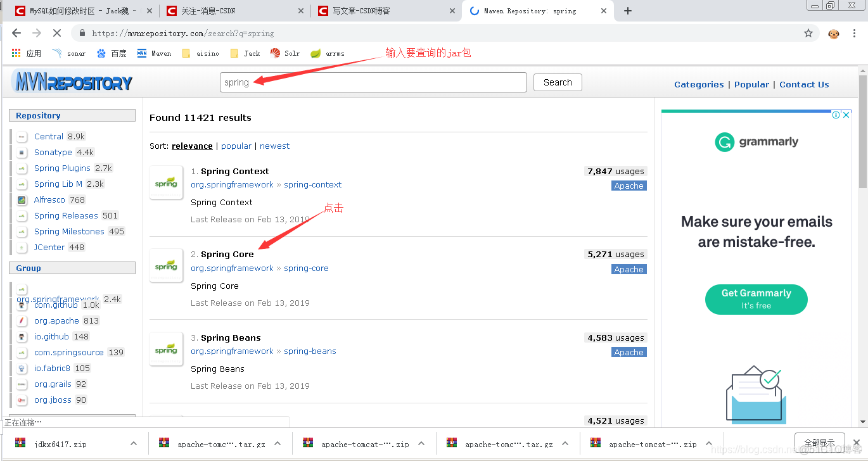Filter by JCenter repository
868x461 pixels.
pyautogui.click(x=49, y=247)
